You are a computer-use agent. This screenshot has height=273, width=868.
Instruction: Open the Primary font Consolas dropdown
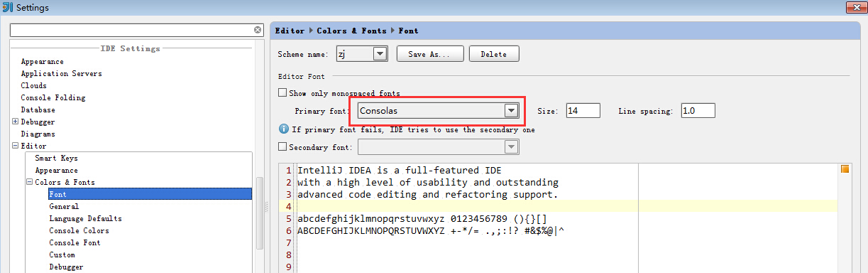(x=510, y=110)
